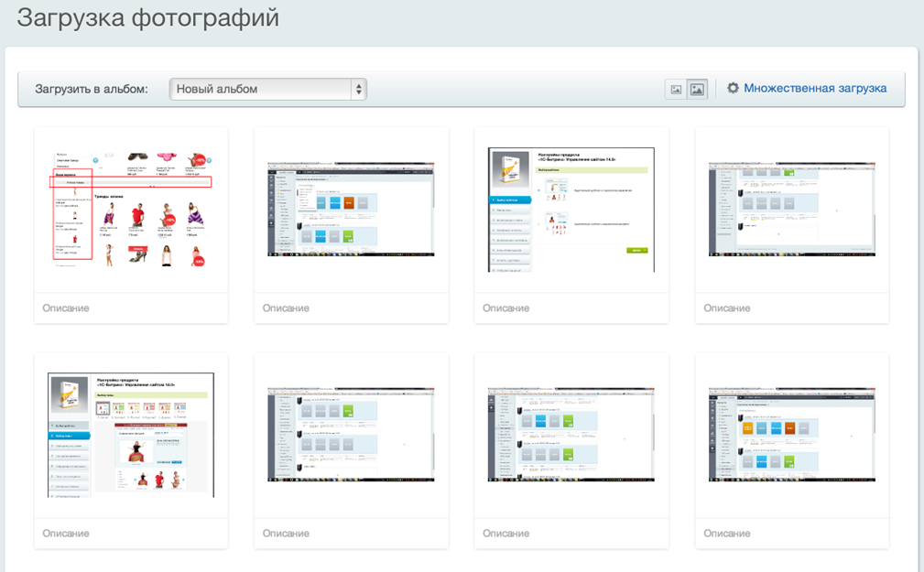Select fourth photo thumbnail in top row
The image size is (924, 572).
[792, 209]
